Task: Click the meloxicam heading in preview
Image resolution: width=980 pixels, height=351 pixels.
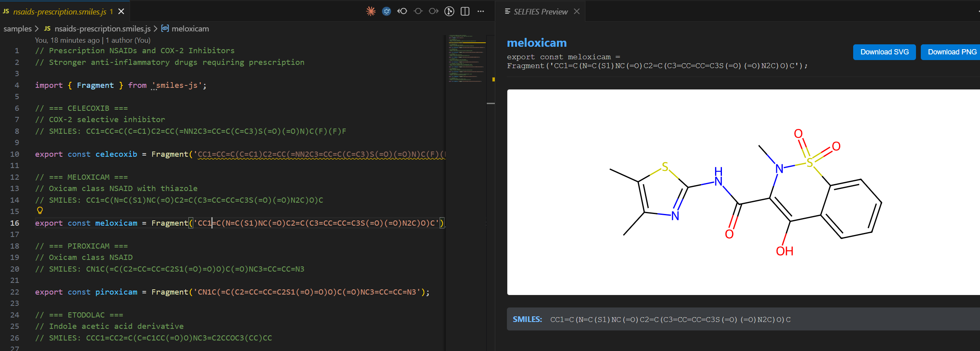Action: [537, 43]
